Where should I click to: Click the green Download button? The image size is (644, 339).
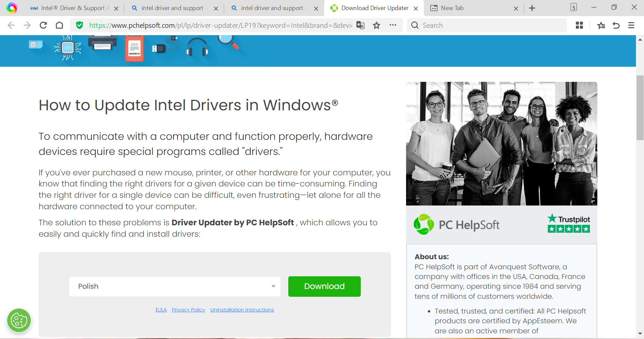pos(325,286)
